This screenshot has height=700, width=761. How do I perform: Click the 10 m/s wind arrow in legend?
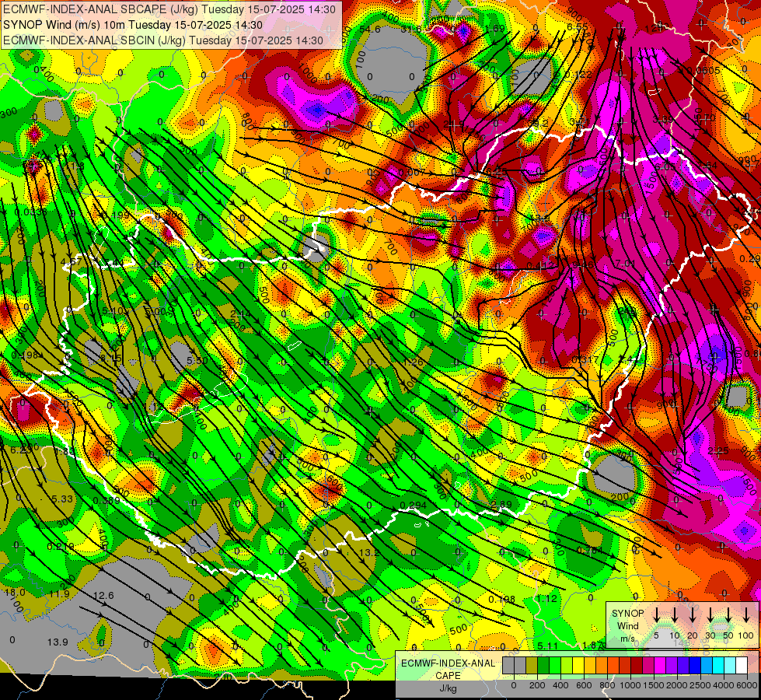[x=674, y=615]
